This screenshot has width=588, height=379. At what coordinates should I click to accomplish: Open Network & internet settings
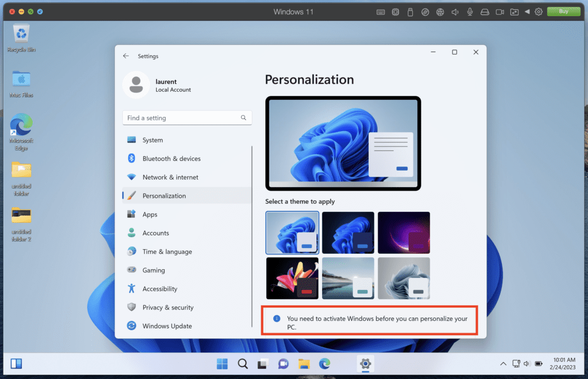(x=187, y=177)
